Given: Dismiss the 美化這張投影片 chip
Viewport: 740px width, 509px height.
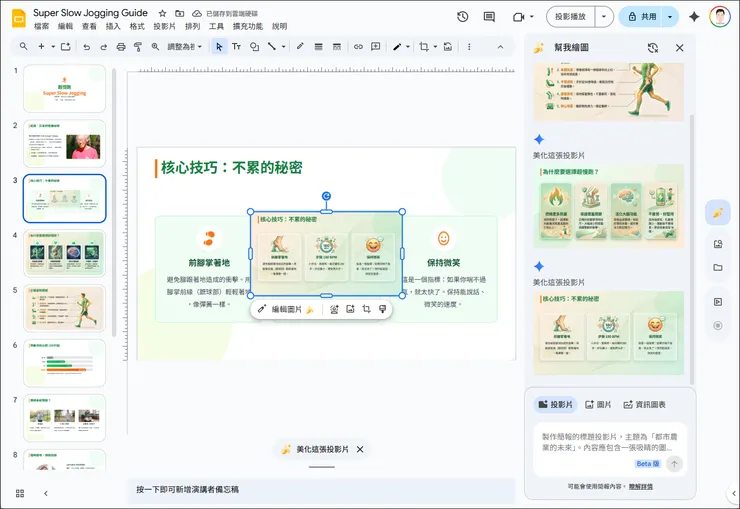Looking at the screenshot, I should 360,449.
